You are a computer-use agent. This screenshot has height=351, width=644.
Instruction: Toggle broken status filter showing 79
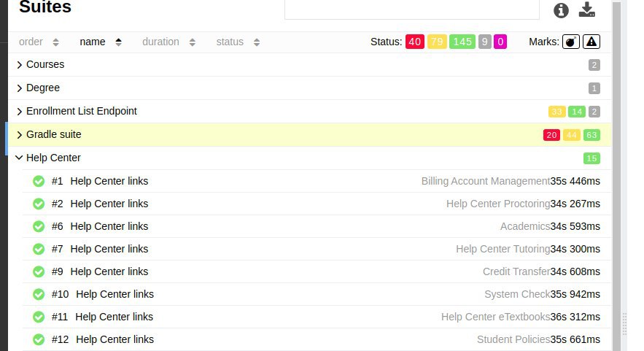coord(437,42)
